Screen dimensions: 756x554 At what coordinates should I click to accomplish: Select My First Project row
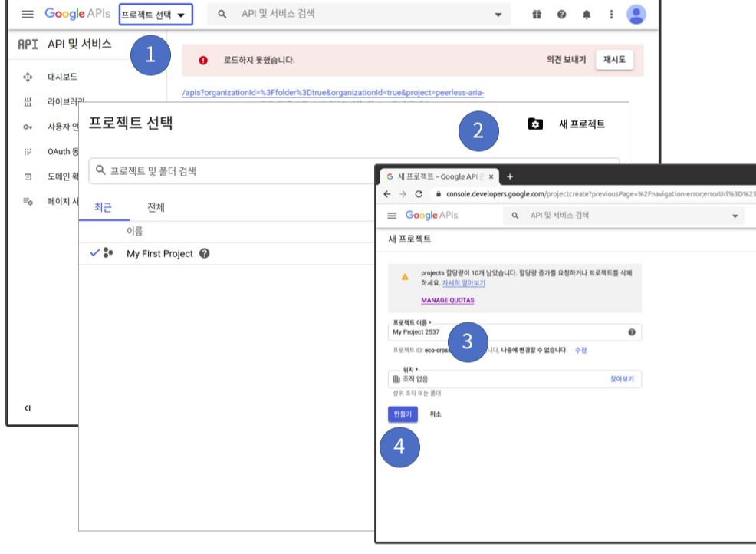pyautogui.click(x=227, y=253)
